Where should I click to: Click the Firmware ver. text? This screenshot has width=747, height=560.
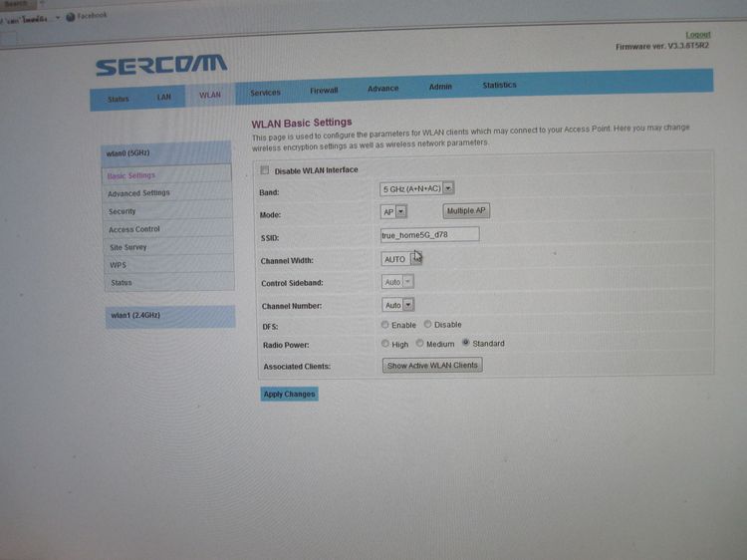[662, 46]
